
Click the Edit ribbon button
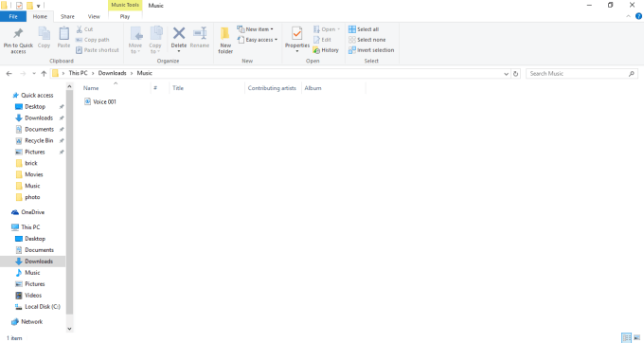click(x=322, y=40)
